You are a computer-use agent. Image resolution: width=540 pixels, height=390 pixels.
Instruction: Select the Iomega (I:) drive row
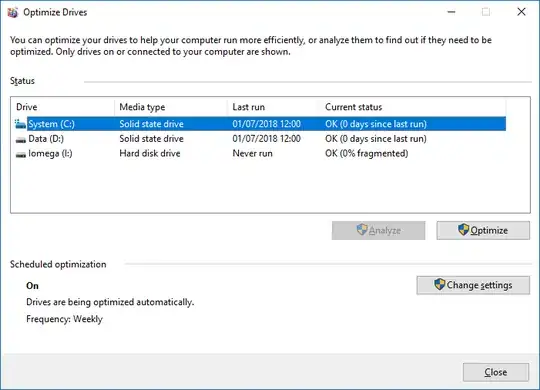(x=260, y=154)
